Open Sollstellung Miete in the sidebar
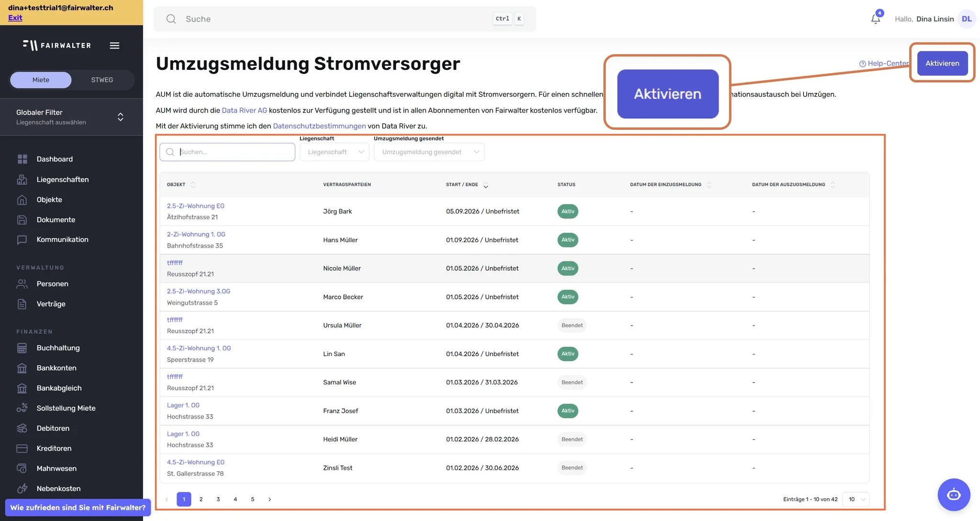This screenshot has height=521, width=980. tap(66, 408)
